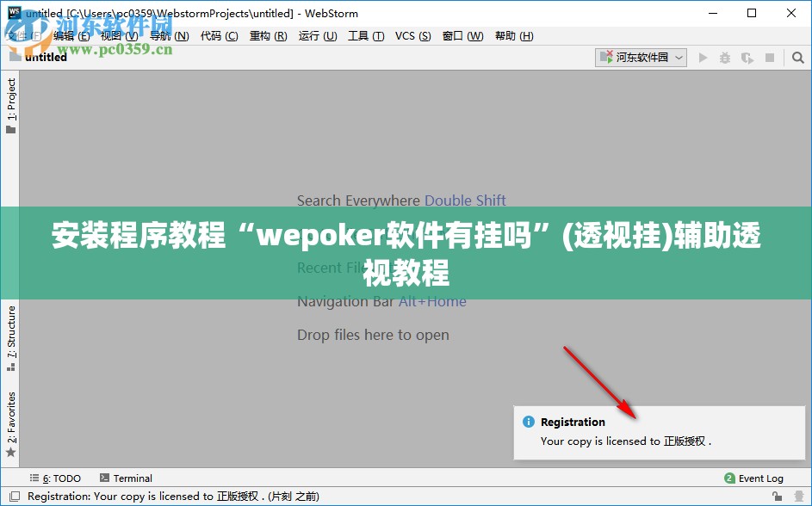Click the Stop square icon

pyautogui.click(x=770, y=58)
